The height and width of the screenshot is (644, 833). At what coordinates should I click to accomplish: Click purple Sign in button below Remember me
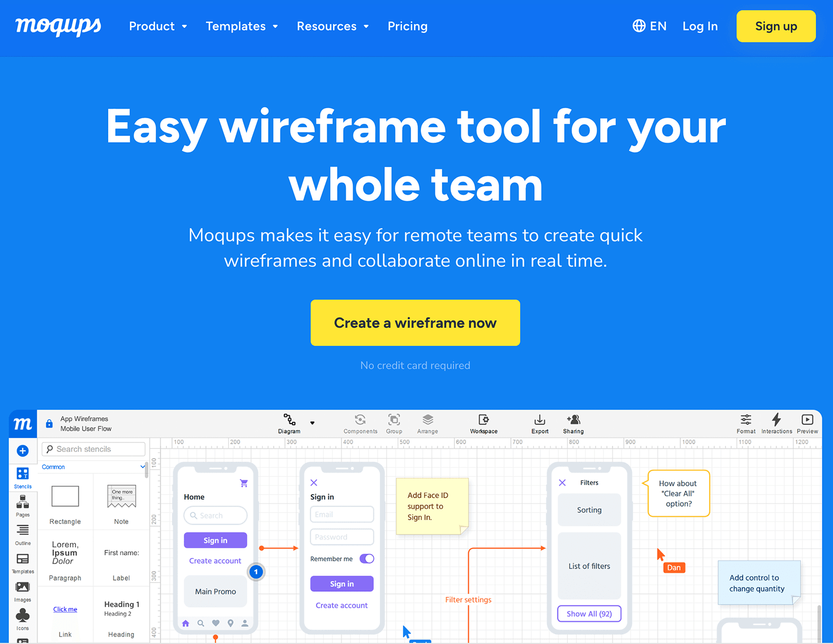point(342,584)
